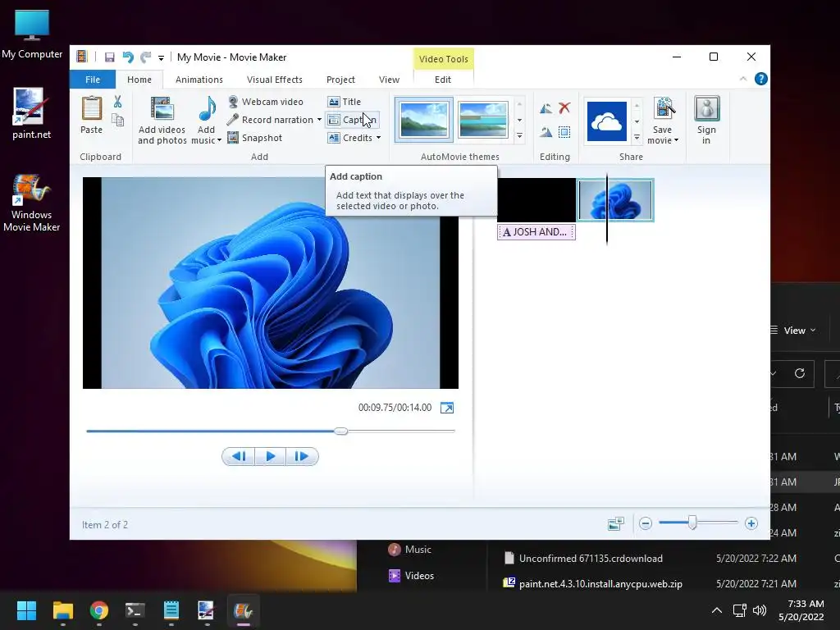Open Videos folder in File Explorer
Screen dimensions: 840x630
pos(412,576)
